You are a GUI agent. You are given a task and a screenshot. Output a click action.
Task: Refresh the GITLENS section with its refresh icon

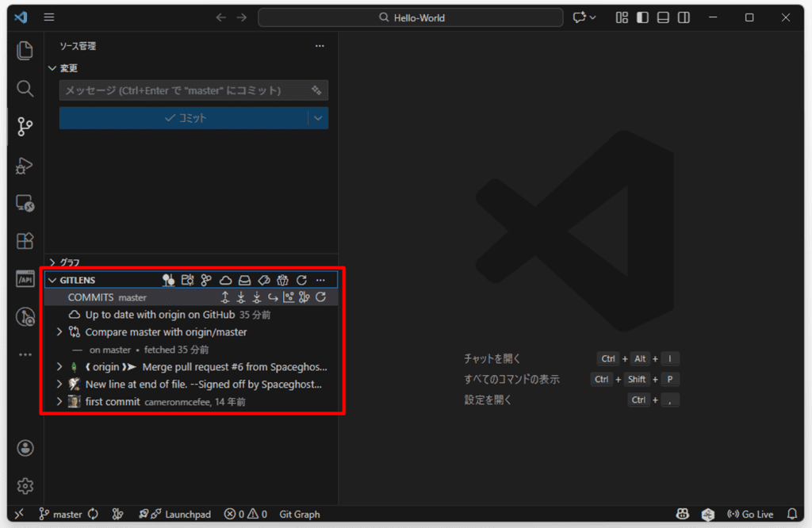[x=301, y=280]
